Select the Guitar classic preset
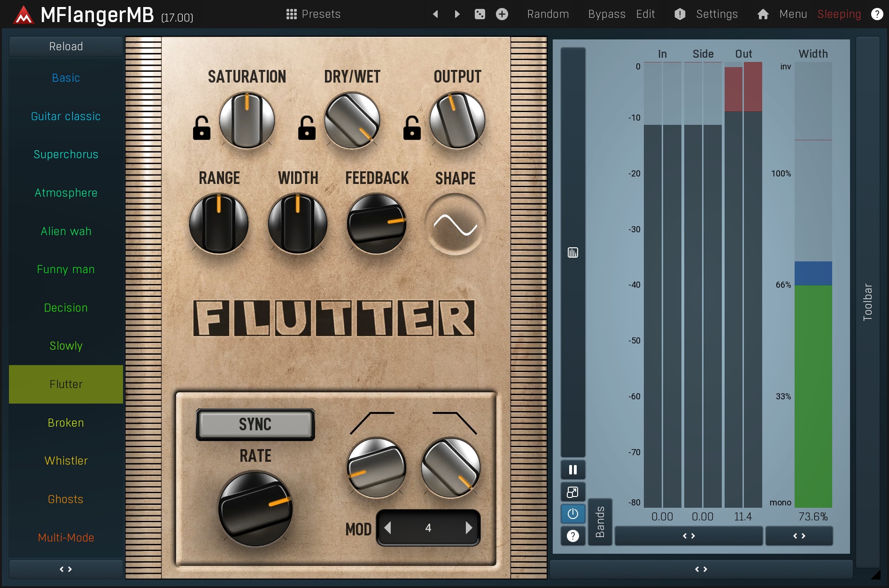This screenshot has height=588, width=889. (66, 116)
